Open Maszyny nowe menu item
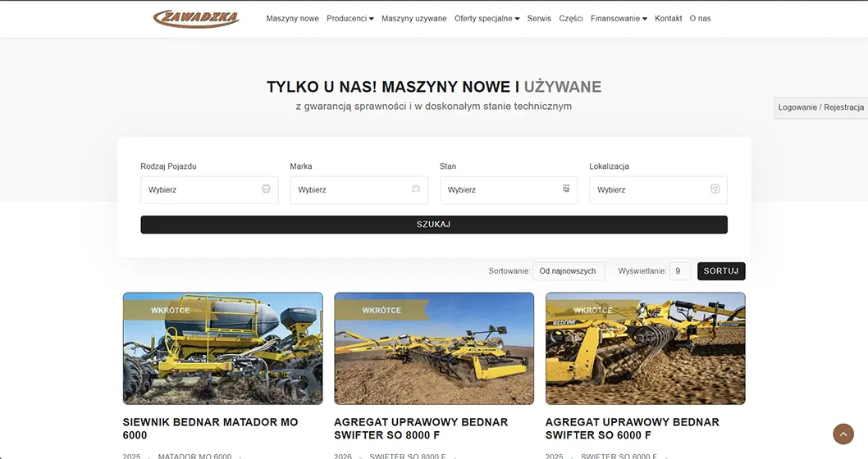This screenshot has height=459, width=868. (292, 18)
